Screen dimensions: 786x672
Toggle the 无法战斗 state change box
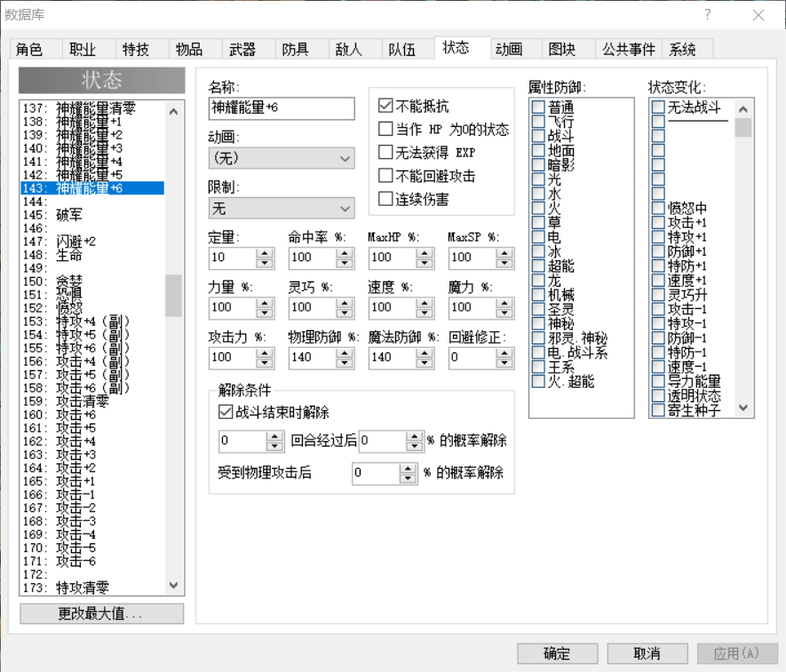658,107
